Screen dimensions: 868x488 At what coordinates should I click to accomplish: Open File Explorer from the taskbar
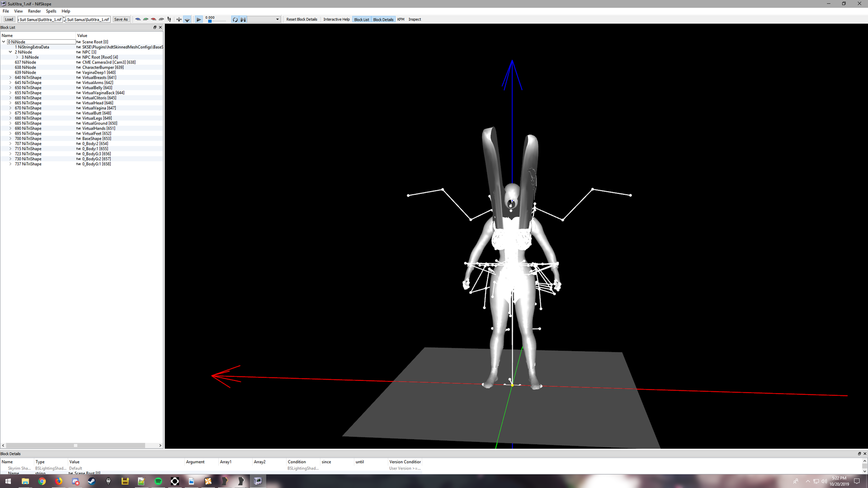pos(25,481)
